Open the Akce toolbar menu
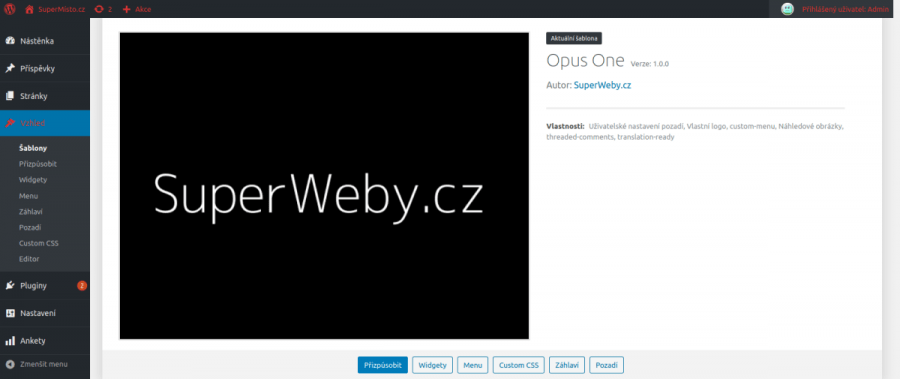 coord(143,9)
